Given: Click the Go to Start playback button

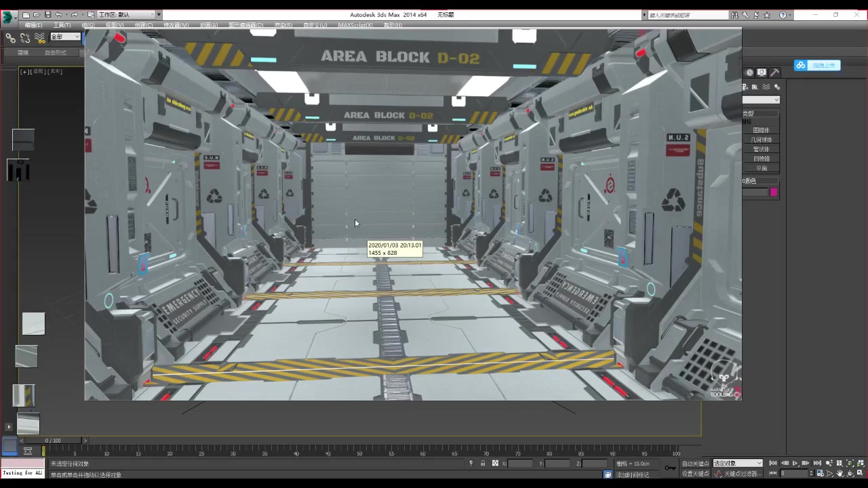Looking at the screenshot, I should (773, 463).
